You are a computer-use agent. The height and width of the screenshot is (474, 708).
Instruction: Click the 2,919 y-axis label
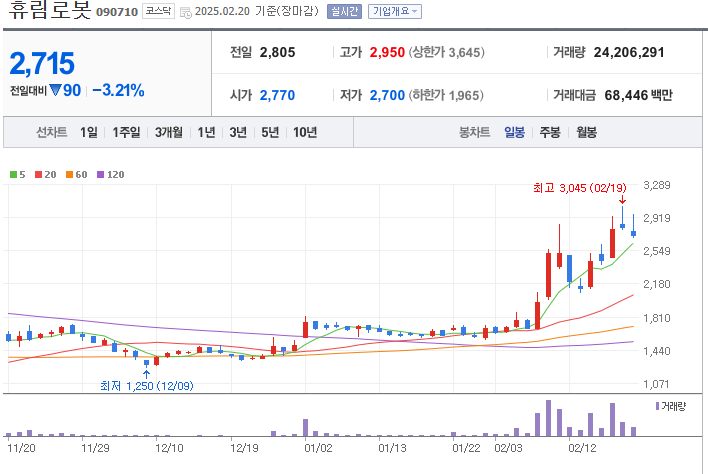tap(657, 218)
